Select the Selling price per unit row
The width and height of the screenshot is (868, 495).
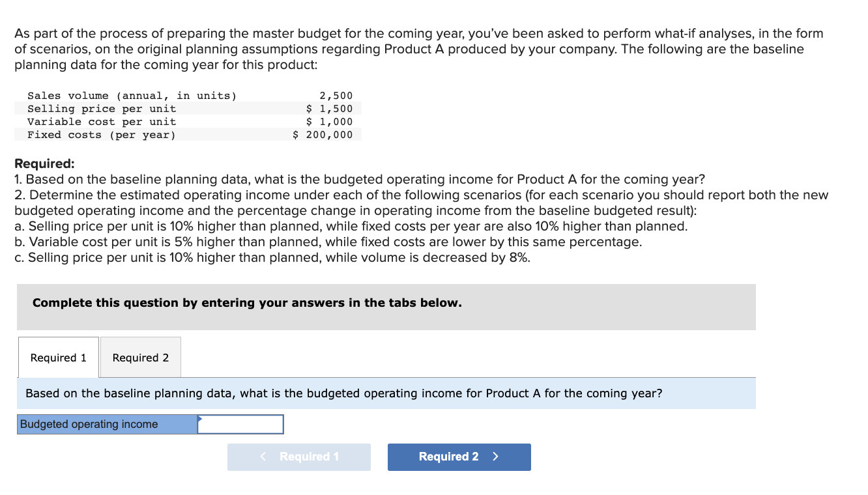pyautogui.click(x=182, y=108)
